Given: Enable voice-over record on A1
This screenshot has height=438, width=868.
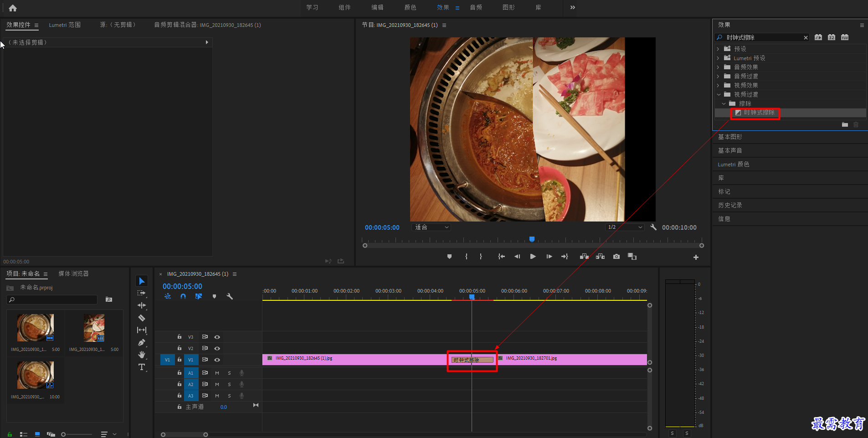Looking at the screenshot, I should [x=242, y=373].
